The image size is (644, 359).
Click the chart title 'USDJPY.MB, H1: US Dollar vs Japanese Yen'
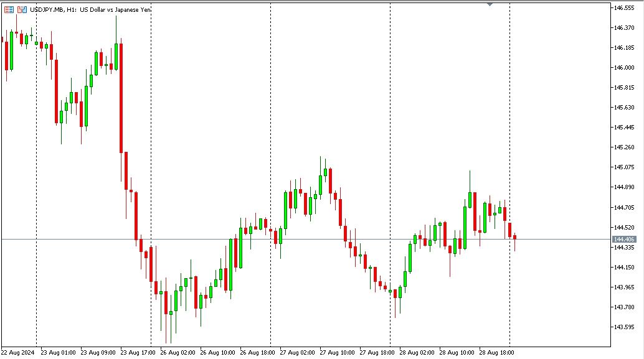pos(90,9)
